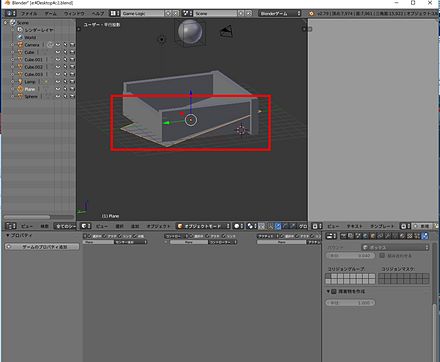The image size is (440, 362).
Task: Open the World properties tab icon
Action: (365, 236)
